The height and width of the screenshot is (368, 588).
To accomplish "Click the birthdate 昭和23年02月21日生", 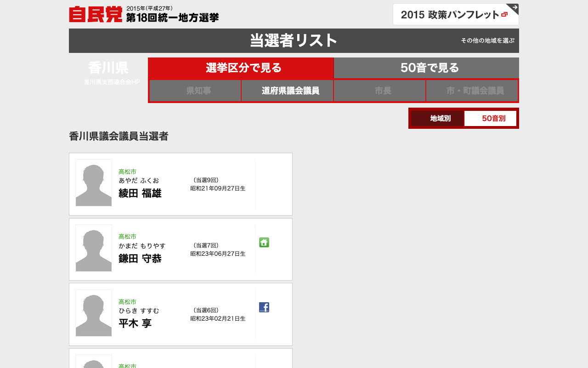I will pyautogui.click(x=218, y=318).
